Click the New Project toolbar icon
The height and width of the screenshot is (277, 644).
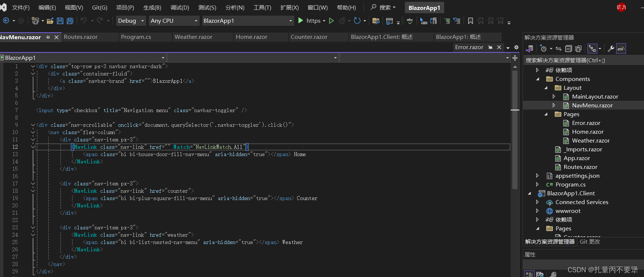(35, 21)
